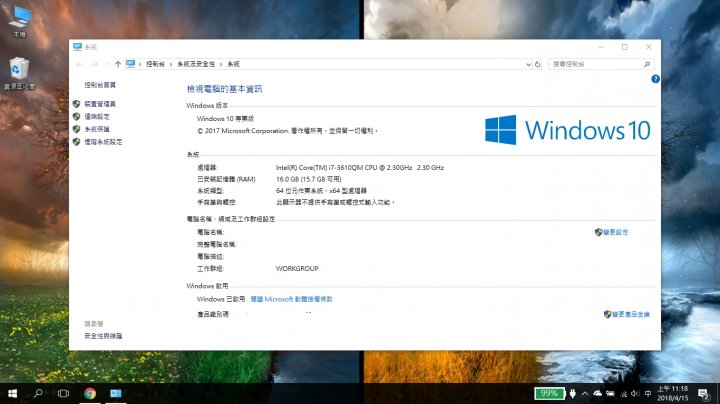Expand chevron before 控制台 breadcrumb
The height and width of the screenshot is (404, 720).
coord(140,64)
